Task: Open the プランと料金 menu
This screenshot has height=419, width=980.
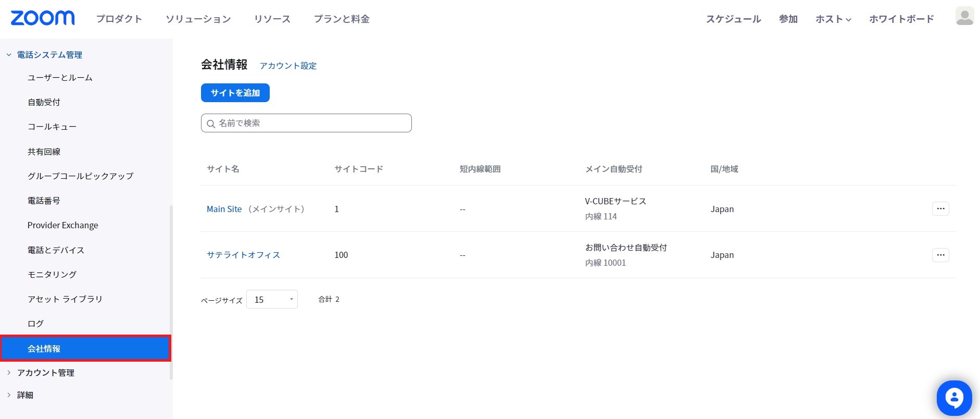Action: click(342, 19)
